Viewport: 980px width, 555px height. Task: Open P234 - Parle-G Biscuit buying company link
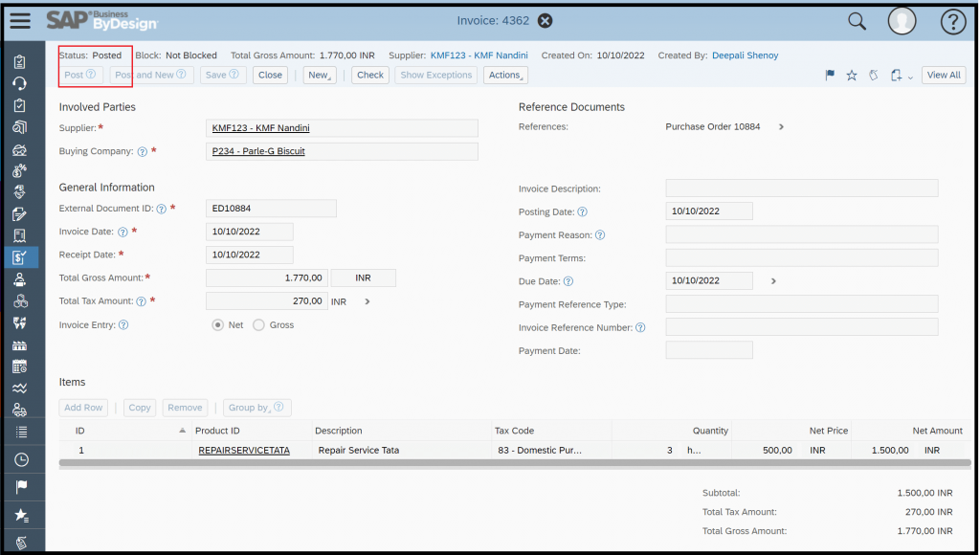click(258, 151)
